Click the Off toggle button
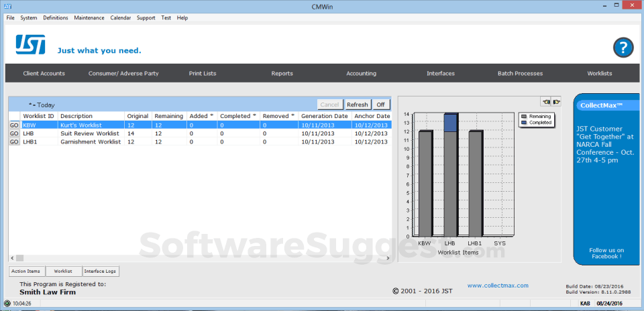 (x=381, y=105)
